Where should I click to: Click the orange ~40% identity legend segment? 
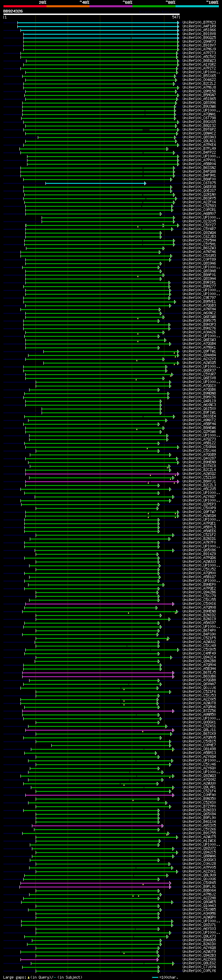click(68, 6)
